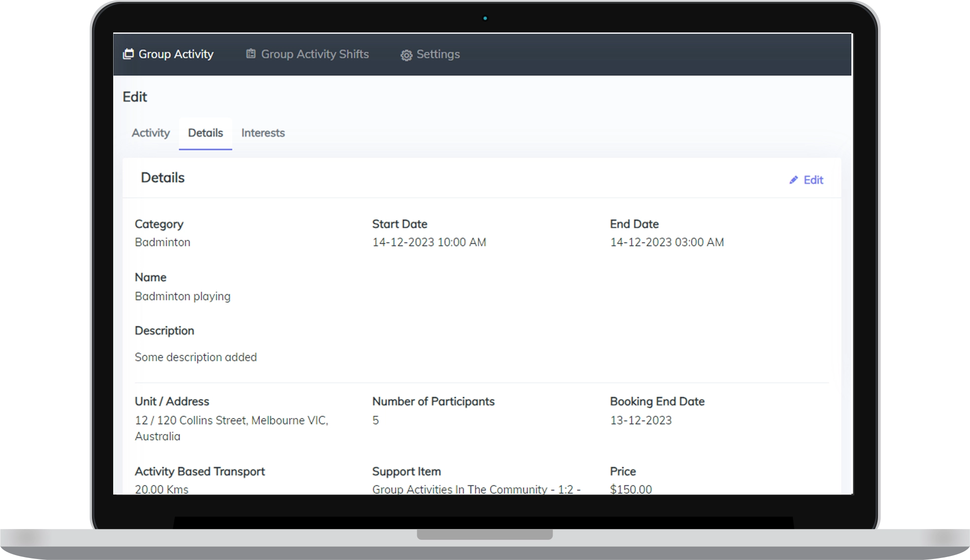Click the transport value 20.00 Kms
Viewport: 970px width, 560px height.
(x=161, y=489)
